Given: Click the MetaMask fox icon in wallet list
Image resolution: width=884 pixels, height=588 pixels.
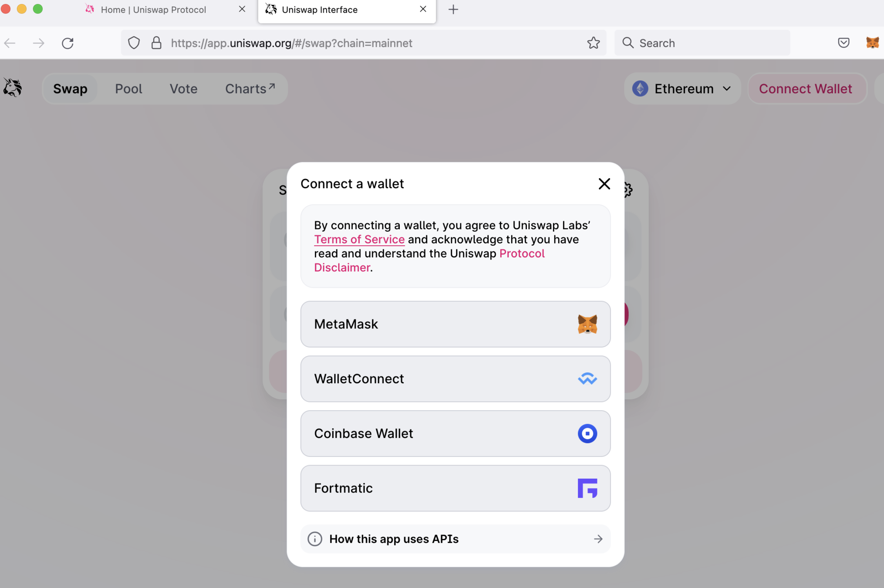Looking at the screenshot, I should 587,324.
